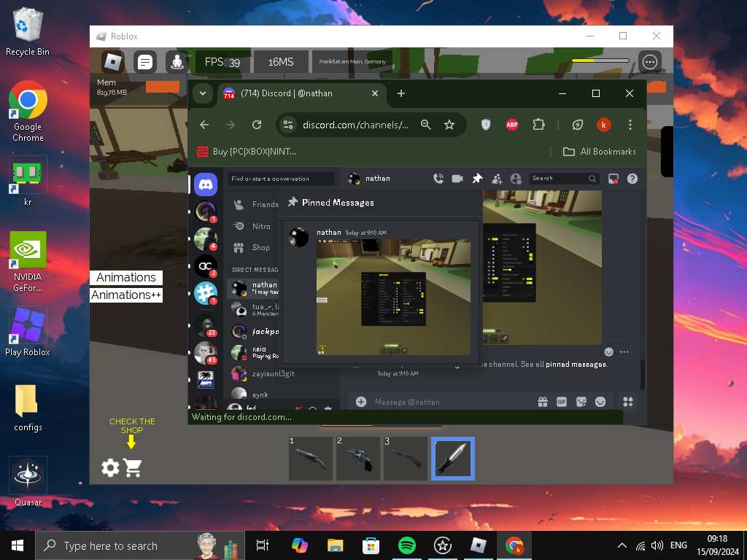
Task: Click 'pinned messages' link in chat
Action: click(576, 365)
